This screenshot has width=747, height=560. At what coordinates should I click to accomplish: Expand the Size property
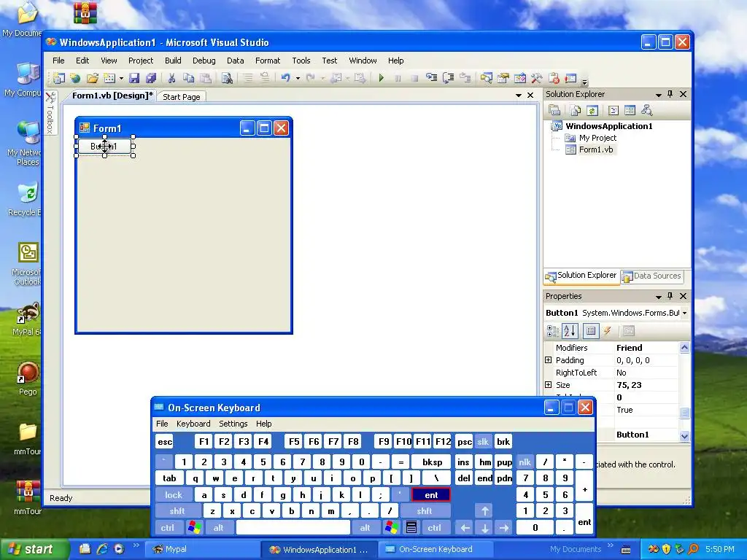549,385
